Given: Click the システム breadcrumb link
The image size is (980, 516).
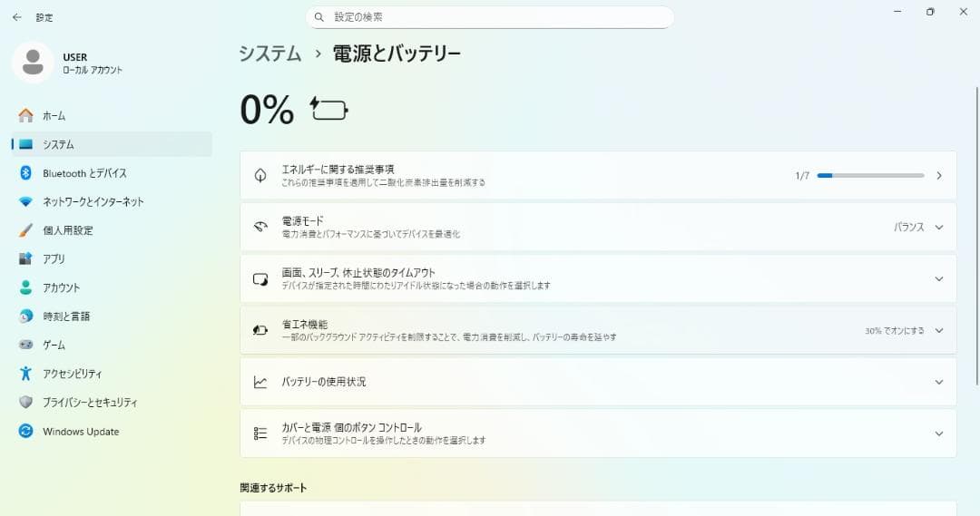Looking at the screenshot, I should [x=269, y=54].
